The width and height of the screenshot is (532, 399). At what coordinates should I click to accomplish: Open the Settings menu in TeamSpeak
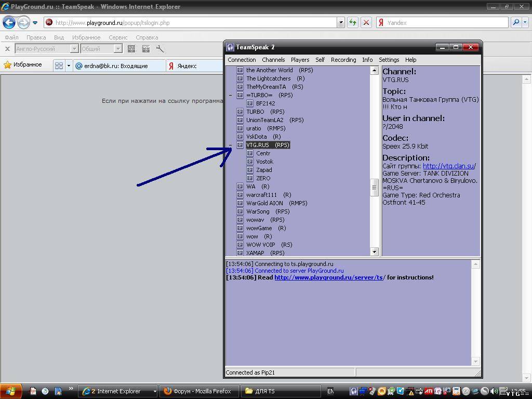click(x=389, y=60)
